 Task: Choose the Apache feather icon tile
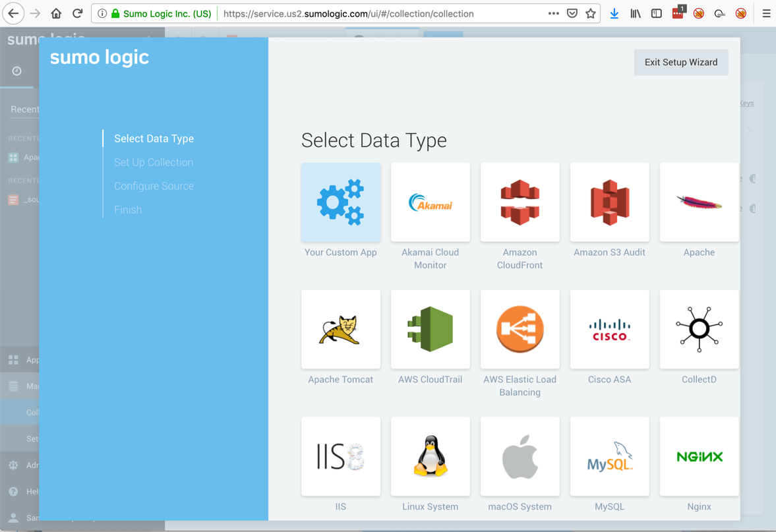699,202
